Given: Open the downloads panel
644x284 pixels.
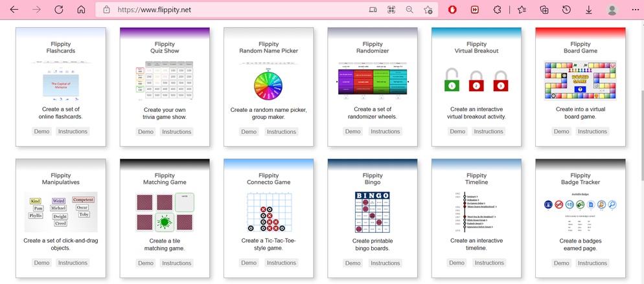Looking at the screenshot, I should pyautogui.click(x=588, y=10).
